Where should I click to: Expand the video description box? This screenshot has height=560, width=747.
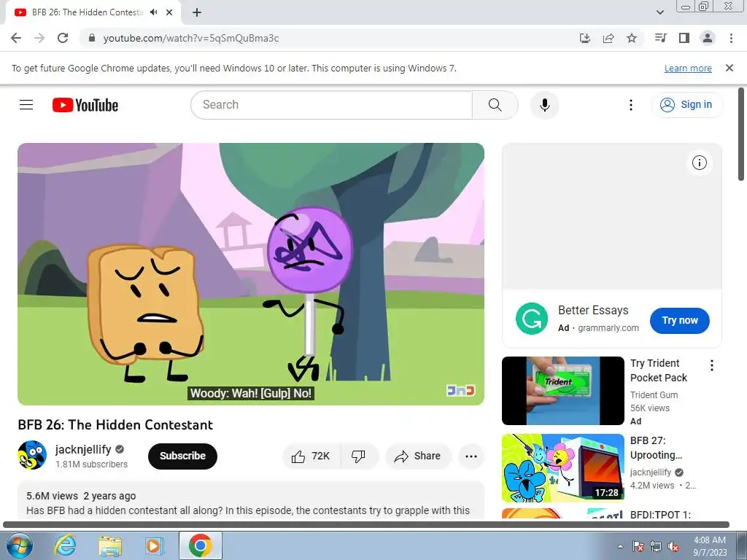pyautogui.click(x=251, y=500)
